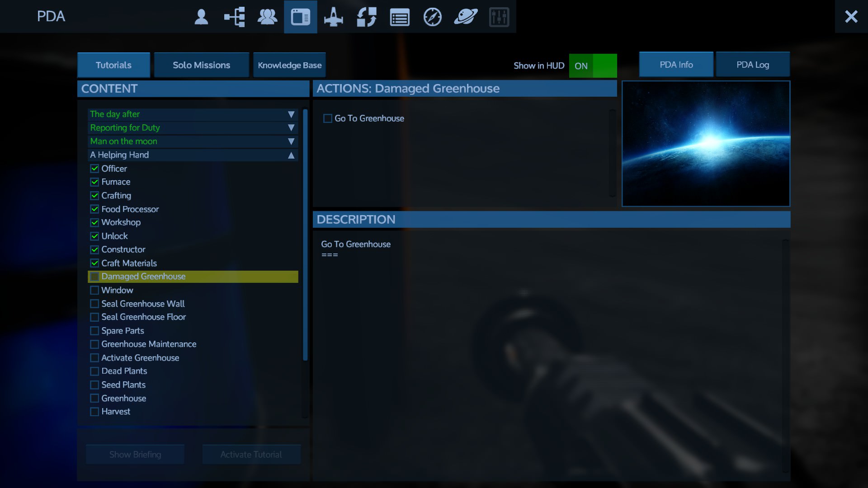The height and width of the screenshot is (488, 868).
Task: Select Reporting for Duty chapter
Action: [x=193, y=128]
